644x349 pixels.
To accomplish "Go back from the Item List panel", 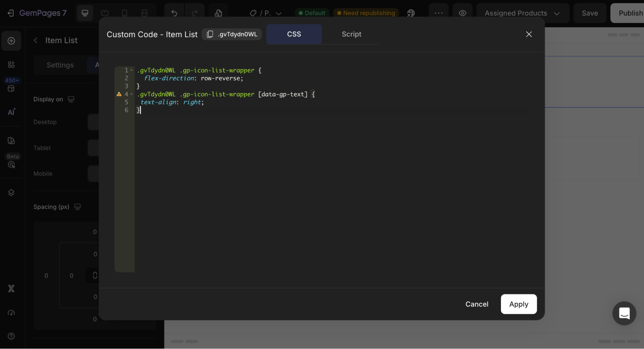I will click(x=36, y=40).
